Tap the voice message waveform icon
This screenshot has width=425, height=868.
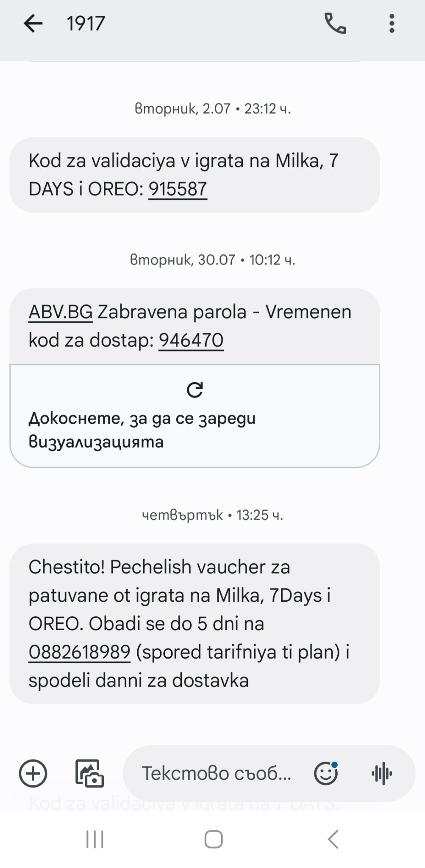[x=382, y=773]
